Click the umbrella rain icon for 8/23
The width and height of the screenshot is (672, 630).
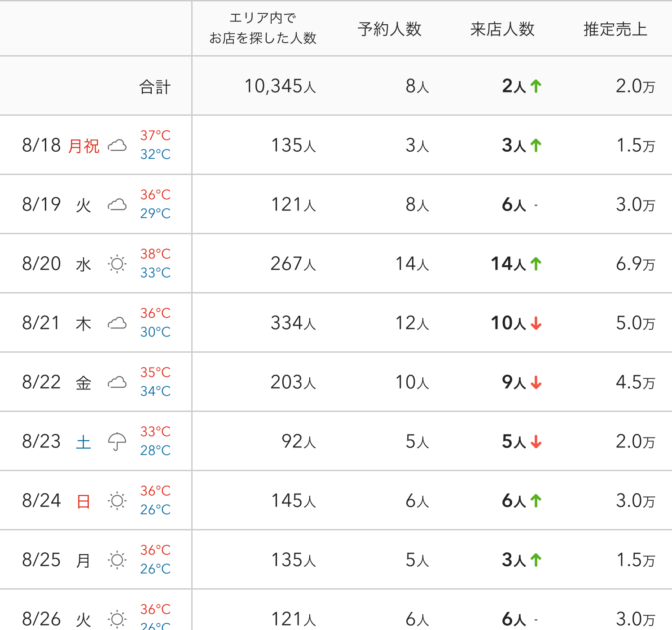pyautogui.click(x=117, y=442)
